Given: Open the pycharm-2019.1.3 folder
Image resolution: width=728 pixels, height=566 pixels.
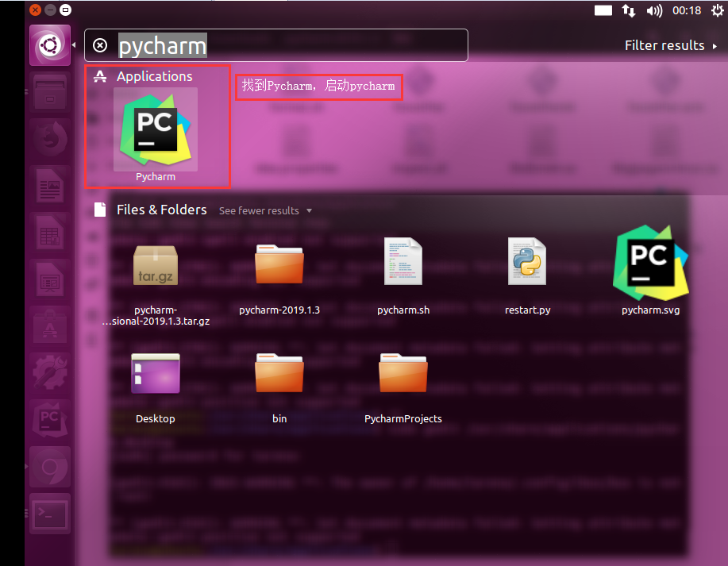Looking at the screenshot, I should [x=279, y=262].
